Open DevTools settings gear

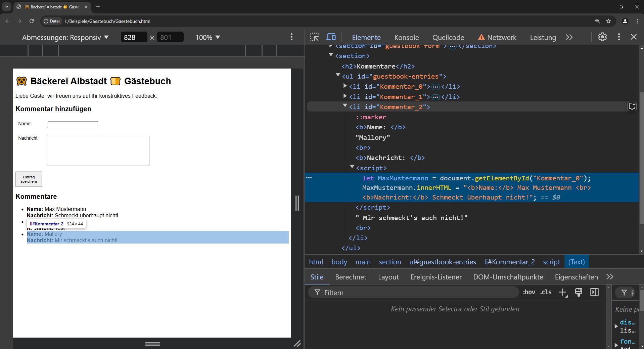pyautogui.click(x=602, y=37)
